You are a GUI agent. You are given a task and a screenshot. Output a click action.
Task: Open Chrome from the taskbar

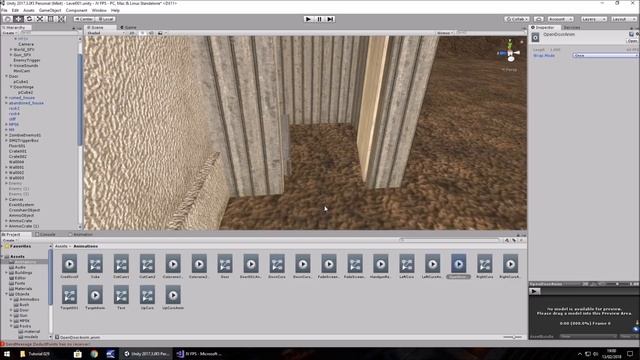94,354
